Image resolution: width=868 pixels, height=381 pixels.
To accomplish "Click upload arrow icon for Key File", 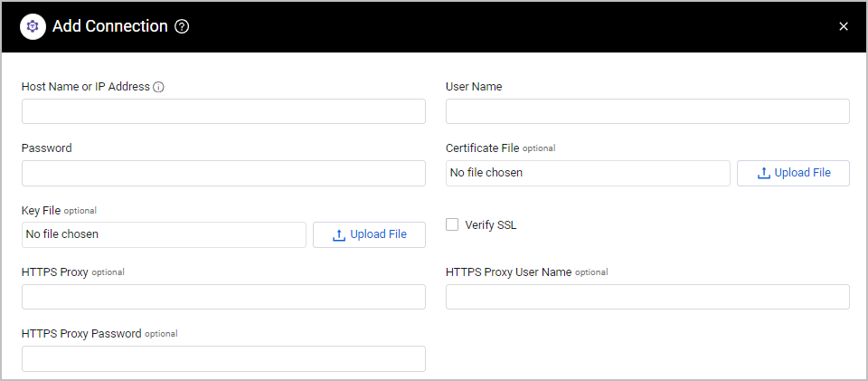I will click(x=339, y=234).
